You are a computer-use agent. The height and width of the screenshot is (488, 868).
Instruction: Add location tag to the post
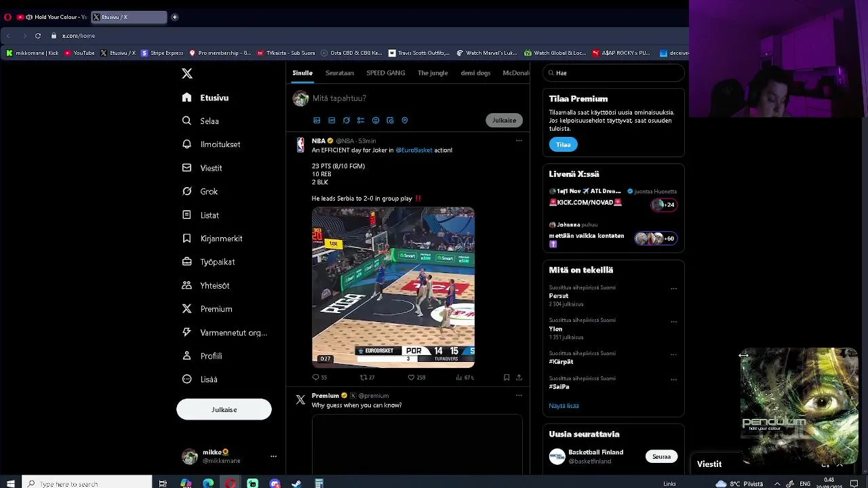click(405, 120)
